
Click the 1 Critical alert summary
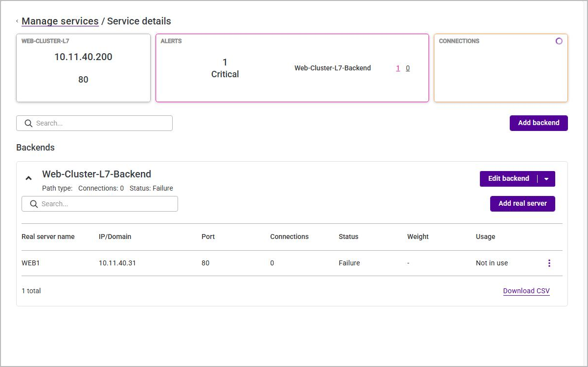(225, 68)
